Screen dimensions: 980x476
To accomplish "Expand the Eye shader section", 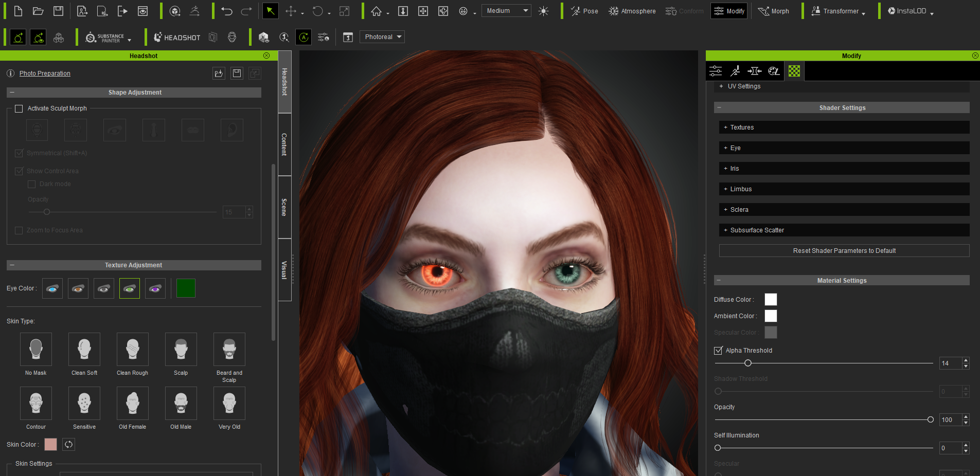I will pos(844,148).
